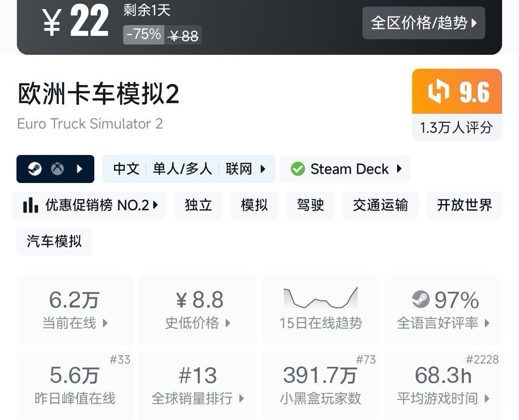Expand the language and multiplayer info arrow
519x420 pixels.
point(263,169)
